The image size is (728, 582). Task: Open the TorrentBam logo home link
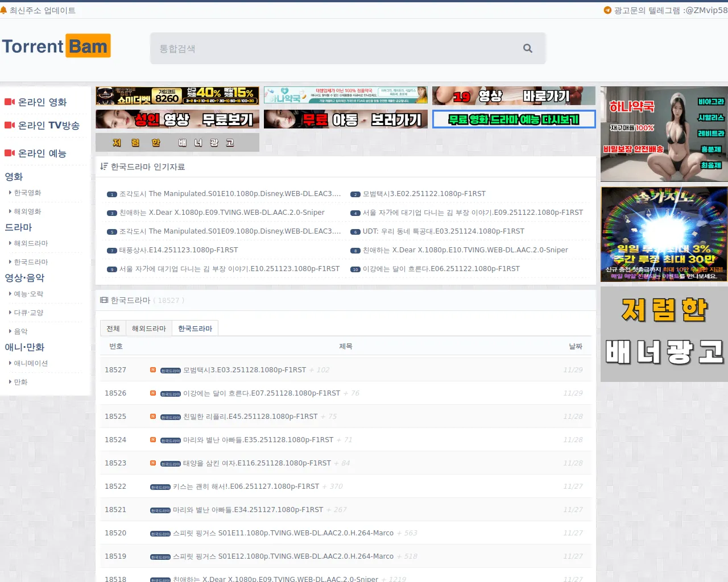[x=56, y=46]
